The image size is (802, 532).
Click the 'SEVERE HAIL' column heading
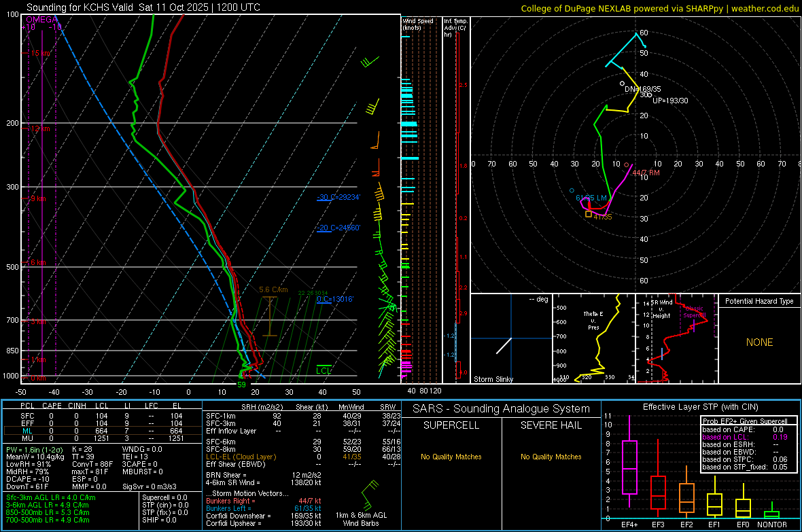(551, 425)
